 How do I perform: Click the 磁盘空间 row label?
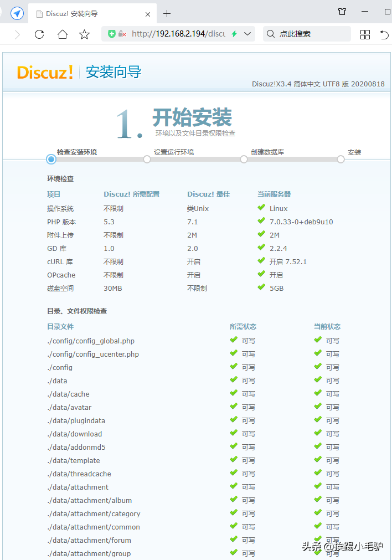pos(60,288)
